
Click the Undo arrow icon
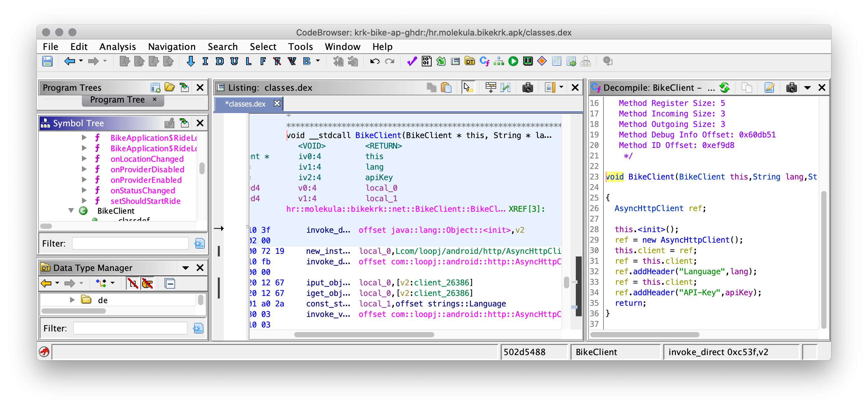375,61
